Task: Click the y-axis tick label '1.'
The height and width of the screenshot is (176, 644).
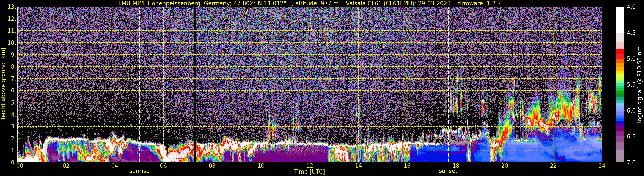Action: [13, 151]
